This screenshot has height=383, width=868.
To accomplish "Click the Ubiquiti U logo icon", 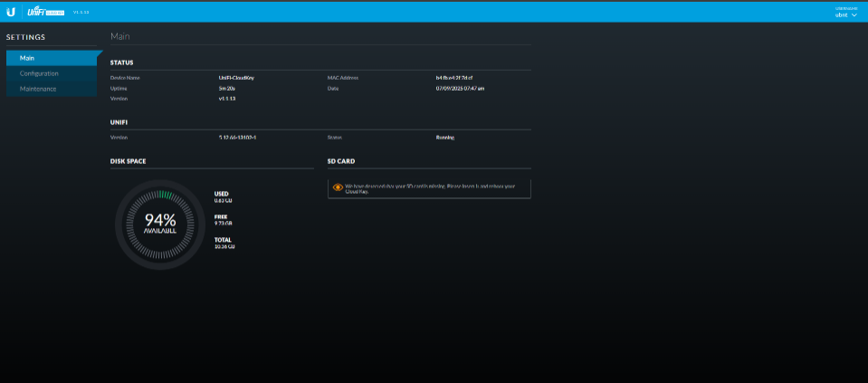I will pyautogui.click(x=11, y=12).
